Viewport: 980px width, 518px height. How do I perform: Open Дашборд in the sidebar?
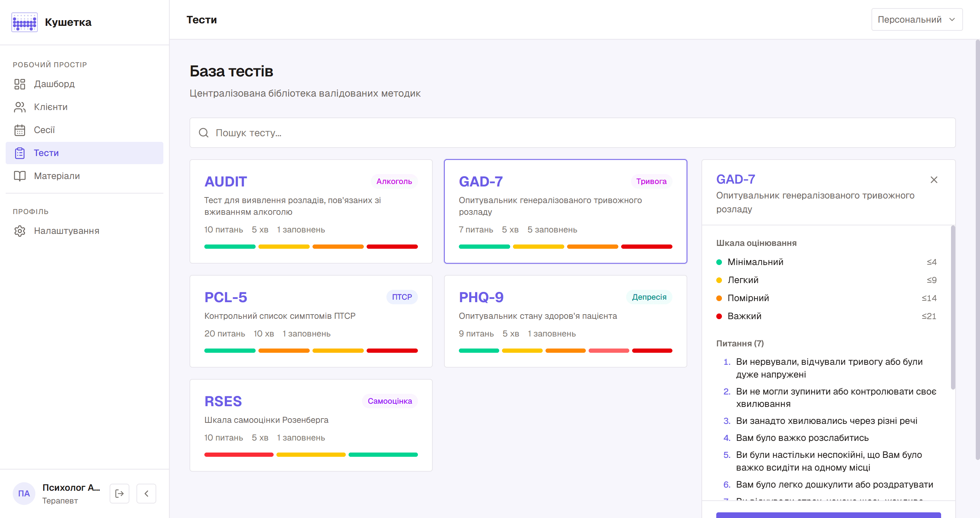[x=84, y=84]
